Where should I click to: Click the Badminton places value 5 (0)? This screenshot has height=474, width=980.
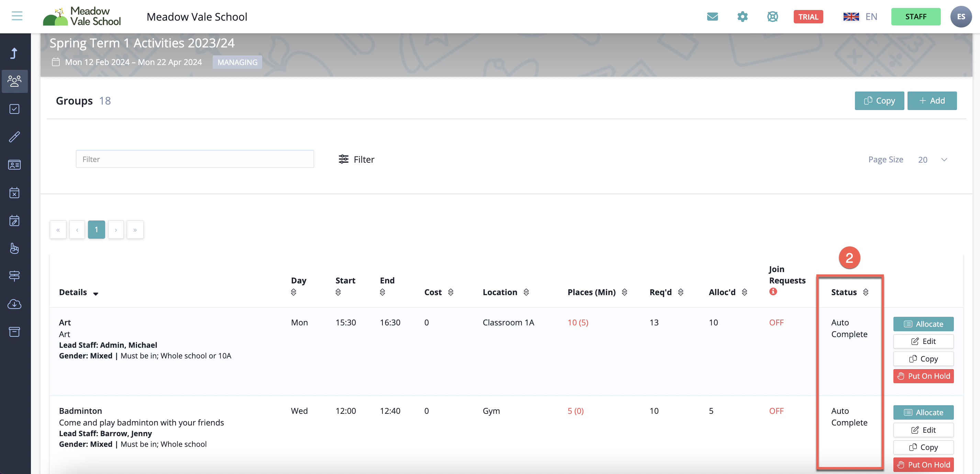575,411
